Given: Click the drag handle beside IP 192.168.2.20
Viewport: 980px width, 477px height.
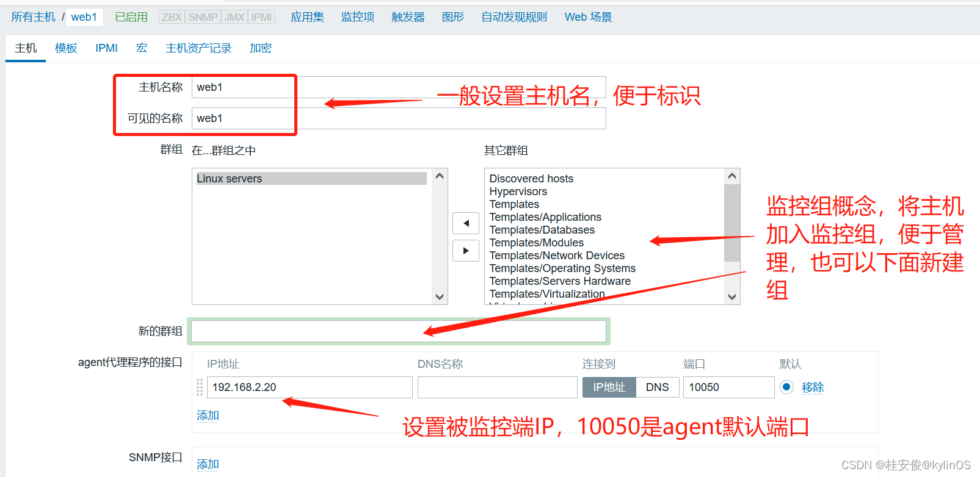Looking at the screenshot, I should point(200,387).
